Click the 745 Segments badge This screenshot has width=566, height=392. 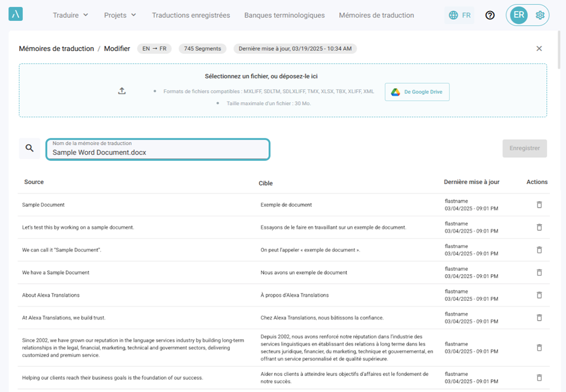pos(203,48)
